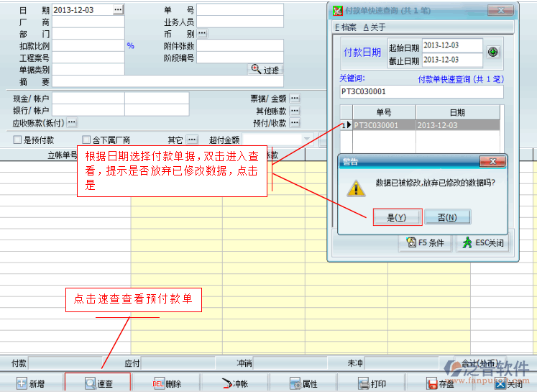This screenshot has height=392, width=537.
Task: Open the 关于 menu in query window
Action: (375, 27)
